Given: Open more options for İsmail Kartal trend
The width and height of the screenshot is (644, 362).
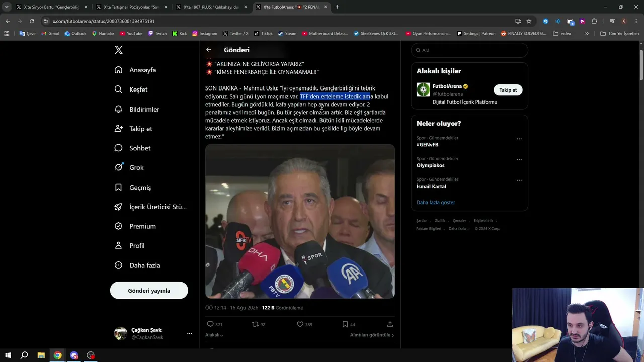Looking at the screenshot, I should pos(519,180).
